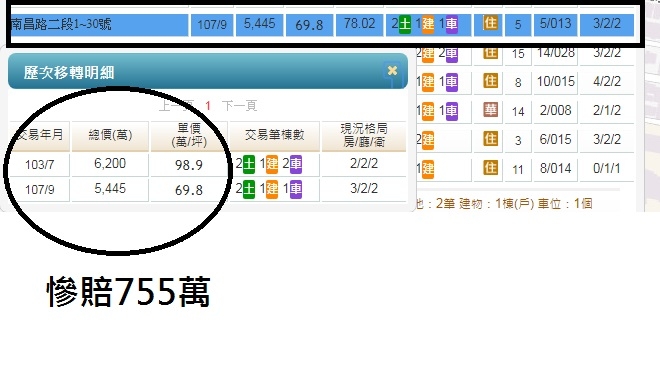
Task: Select the popup's 5,445 total price cell
Action: click(x=110, y=189)
